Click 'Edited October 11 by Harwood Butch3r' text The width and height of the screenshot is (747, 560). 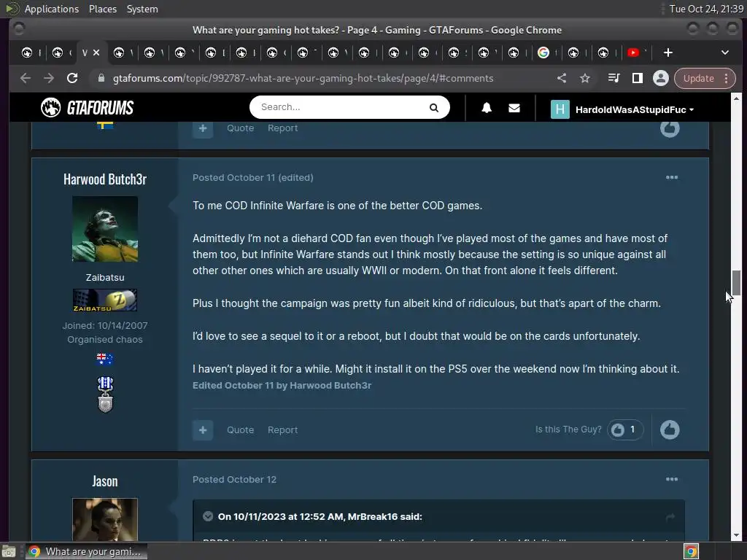click(282, 385)
